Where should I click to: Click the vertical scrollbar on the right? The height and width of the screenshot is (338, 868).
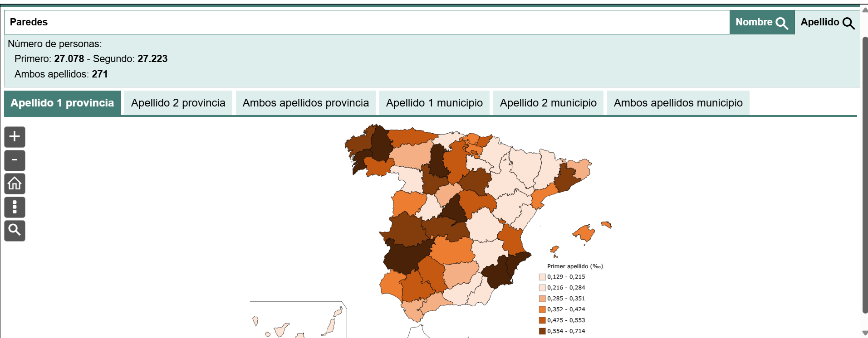tap(864, 172)
